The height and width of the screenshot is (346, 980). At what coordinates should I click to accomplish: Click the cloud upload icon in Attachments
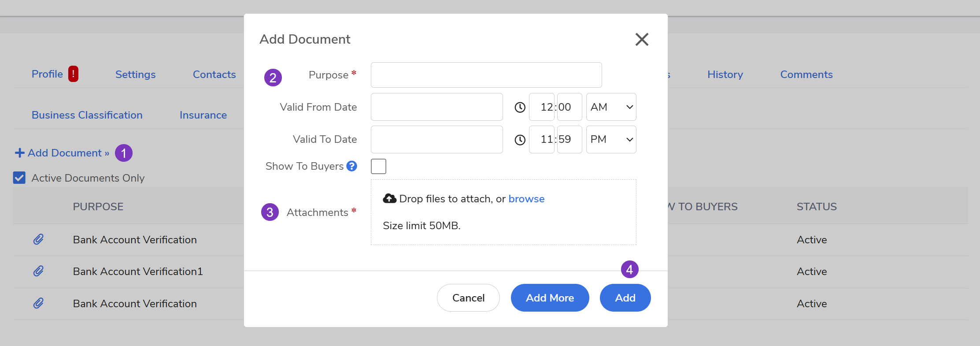(x=389, y=199)
